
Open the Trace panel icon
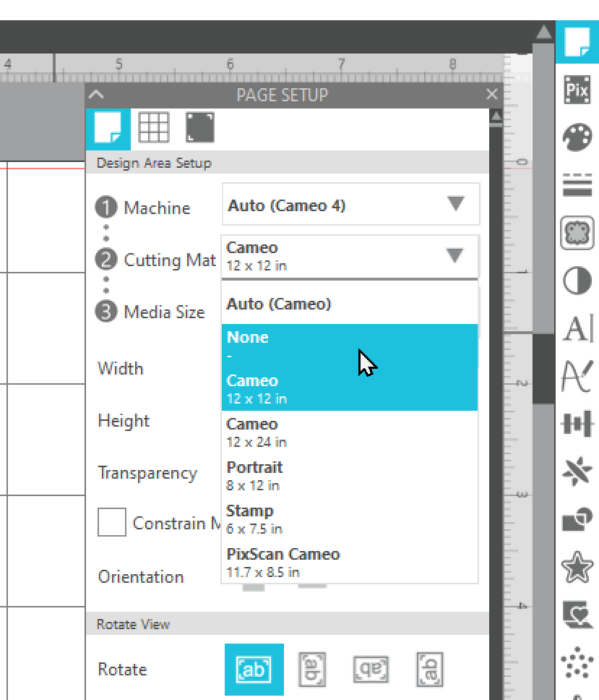577,233
